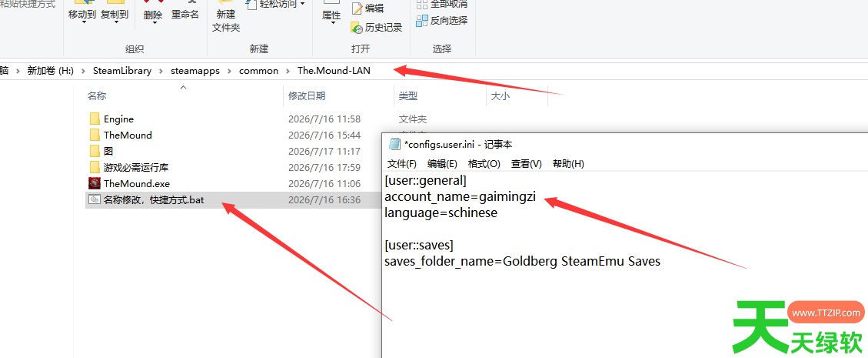Screen dimensions: 868x358
Task: Expand the 移动到 dropdown arrow
Action: pos(82,23)
